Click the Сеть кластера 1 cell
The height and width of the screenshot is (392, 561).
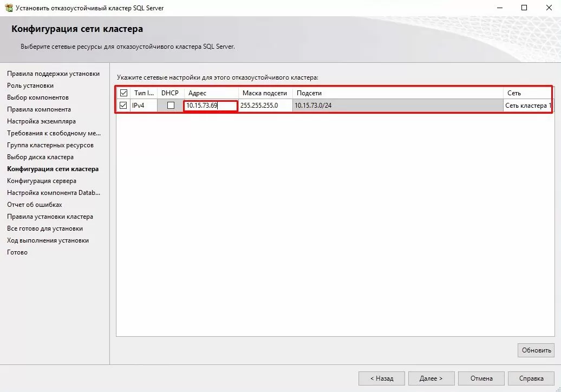pos(527,106)
